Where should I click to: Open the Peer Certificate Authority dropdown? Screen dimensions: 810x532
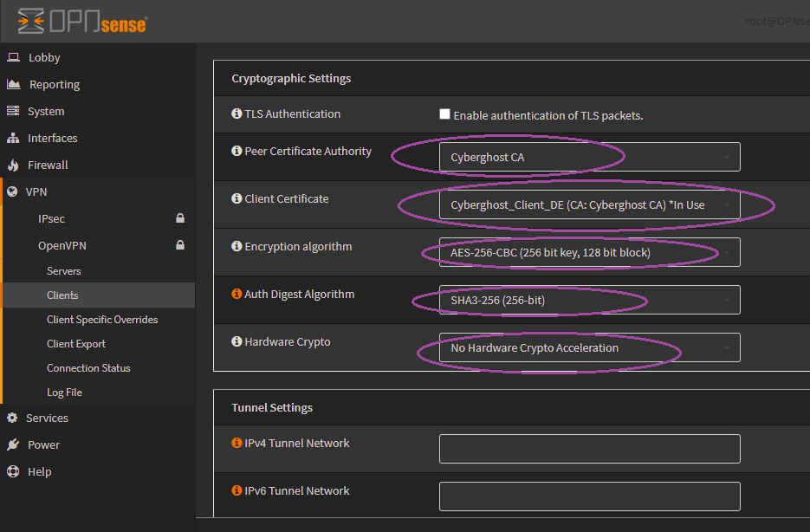(589, 157)
